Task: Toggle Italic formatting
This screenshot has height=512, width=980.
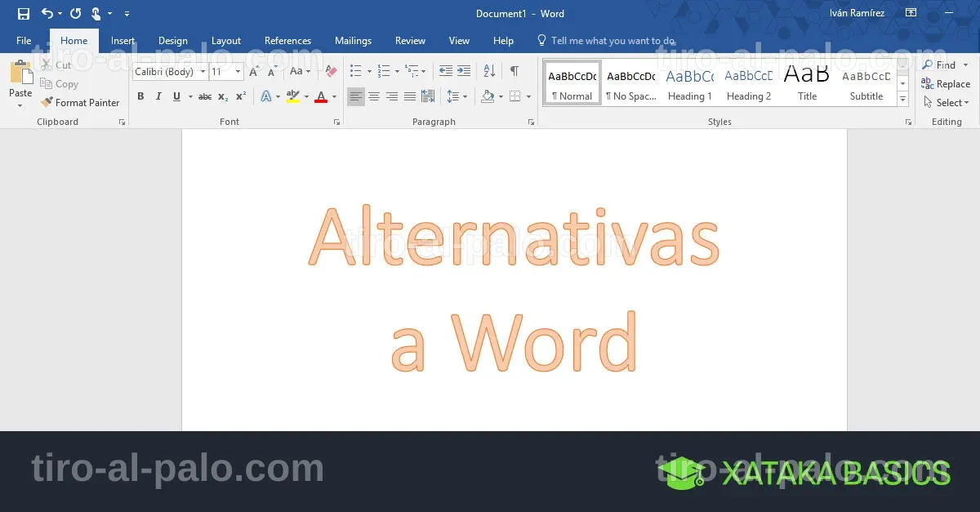Action: click(158, 96)
